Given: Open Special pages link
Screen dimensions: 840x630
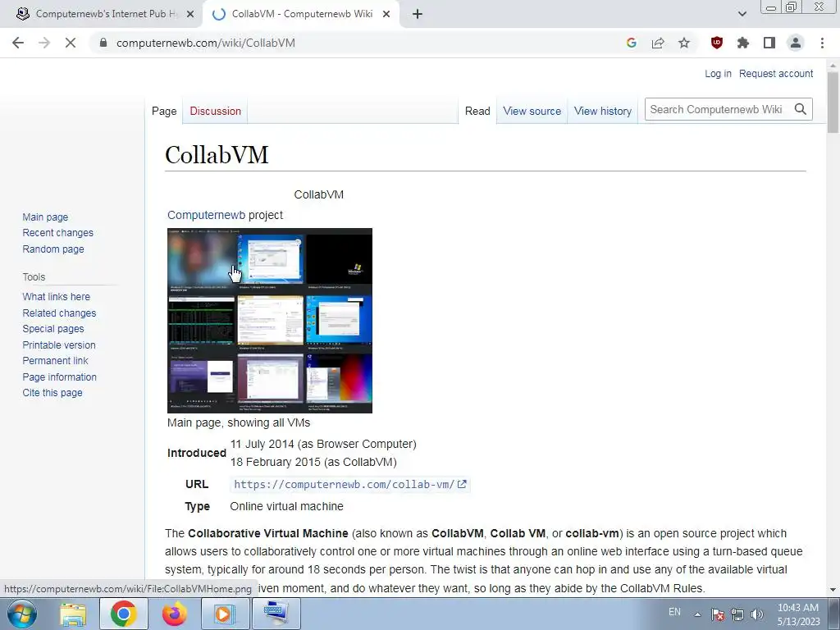Looking at the screenshot, I should (53, 329).
